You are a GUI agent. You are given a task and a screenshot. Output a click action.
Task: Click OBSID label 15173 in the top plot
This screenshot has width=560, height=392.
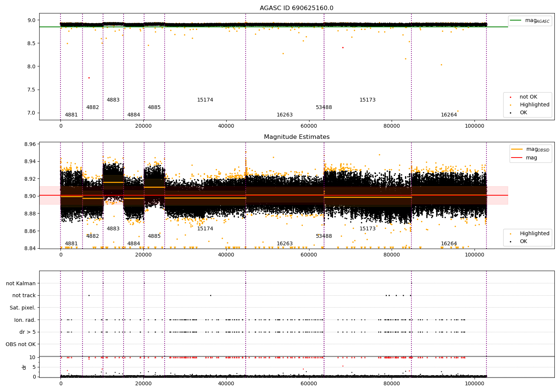pyautogui.click(x=368, y=100)
